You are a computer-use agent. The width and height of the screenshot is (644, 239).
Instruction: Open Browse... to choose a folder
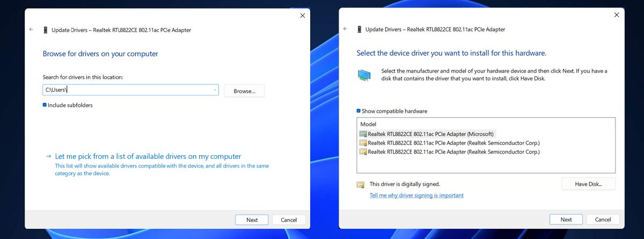tap(244, 91)
